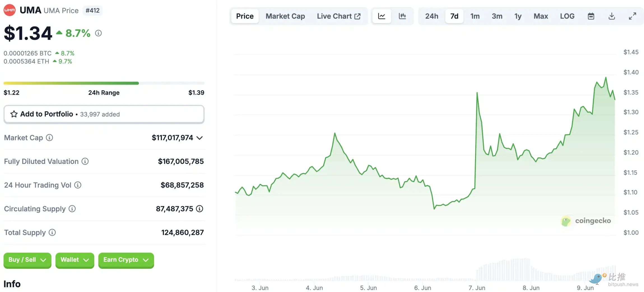Click the Circulating Supply value info icon
644x292 pixels.
[x=199, y=209]
